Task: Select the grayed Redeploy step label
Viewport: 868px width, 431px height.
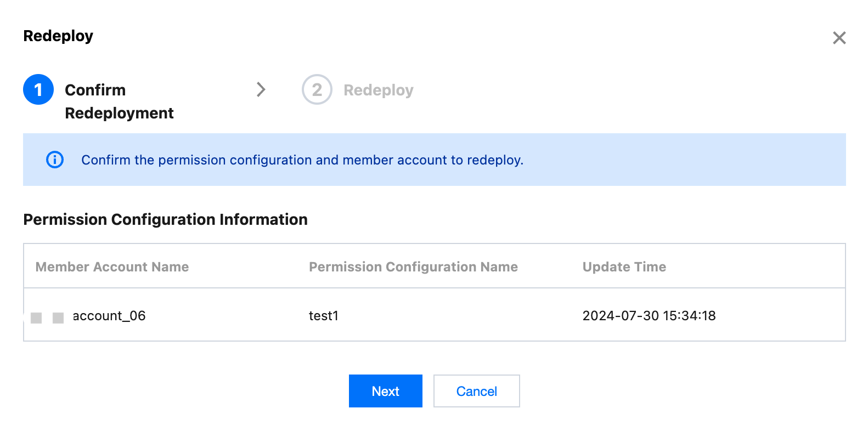Action: [x=378, y=90]
